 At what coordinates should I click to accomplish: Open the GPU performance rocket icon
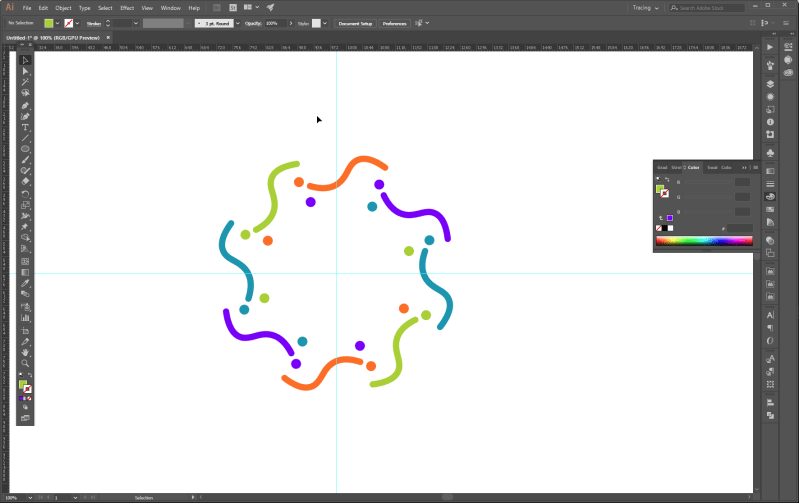tap(271, 8)
